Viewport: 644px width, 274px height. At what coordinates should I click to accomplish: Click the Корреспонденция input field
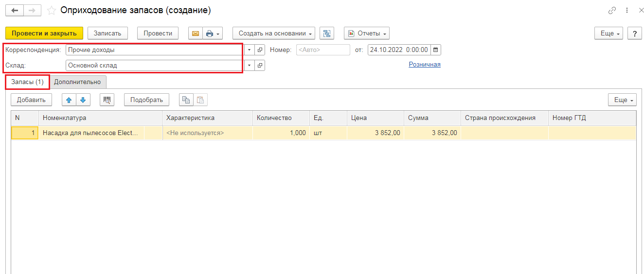(x=154, y=50)
